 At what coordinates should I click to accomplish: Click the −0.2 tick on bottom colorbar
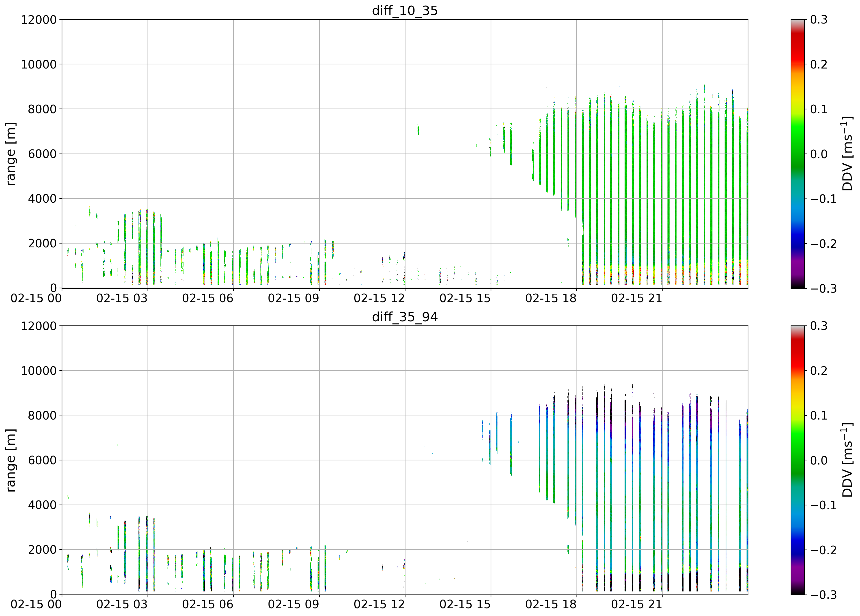pyautogui.click(x=823, y=550)
